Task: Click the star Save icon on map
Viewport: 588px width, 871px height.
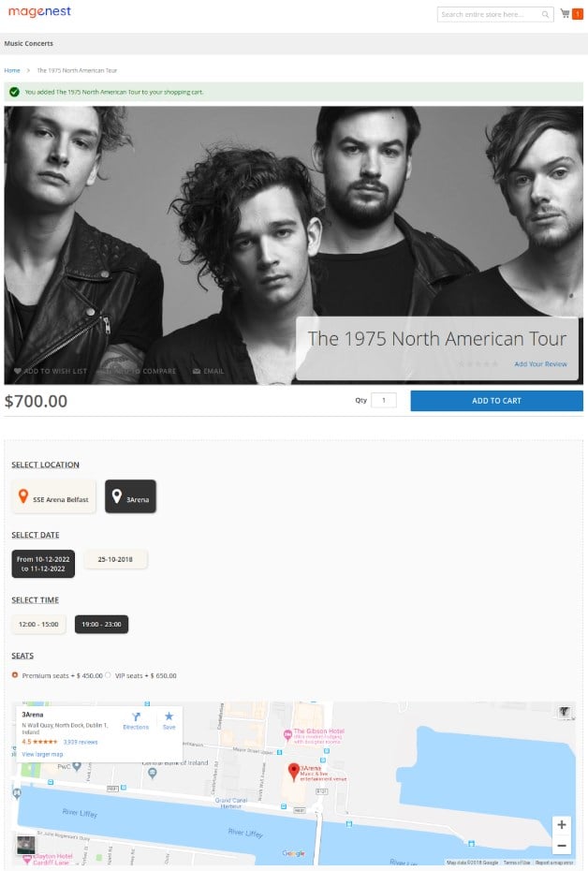Action: point(169,716)
